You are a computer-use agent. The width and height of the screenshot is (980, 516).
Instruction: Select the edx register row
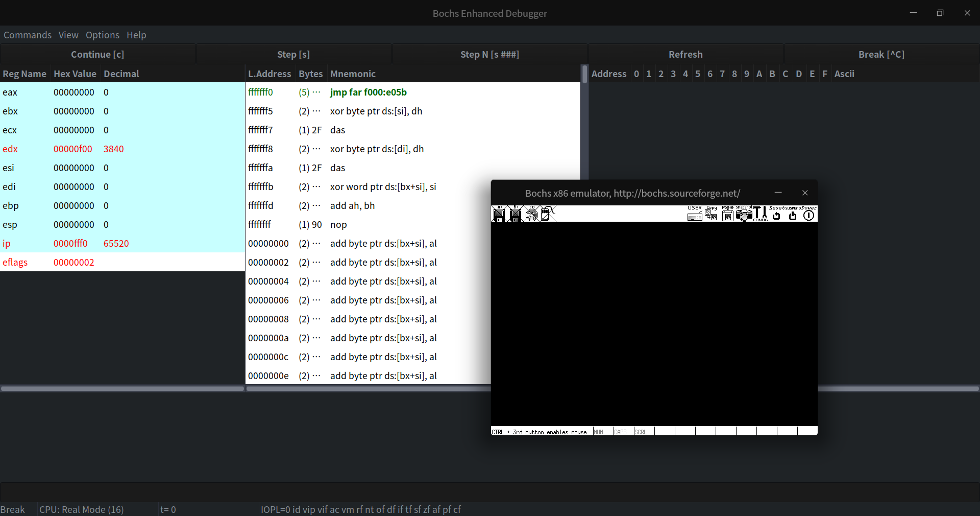(122, 149)
